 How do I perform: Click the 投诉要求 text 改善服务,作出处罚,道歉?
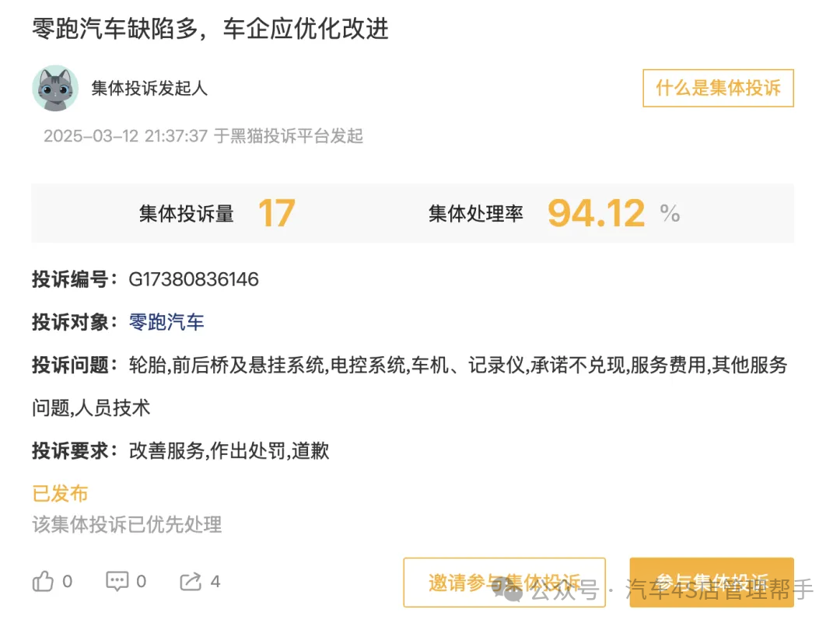coord(229,450)
